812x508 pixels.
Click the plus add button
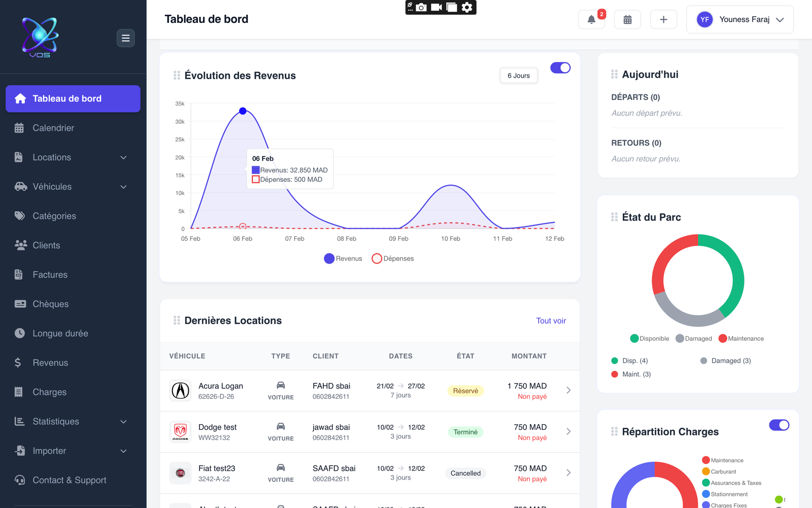663,20
